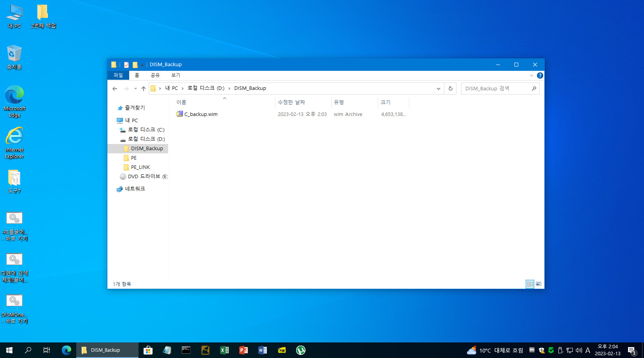Open Explorer help question mark icon
Viewport: 644px width, 358px height.
coord(540,75)
